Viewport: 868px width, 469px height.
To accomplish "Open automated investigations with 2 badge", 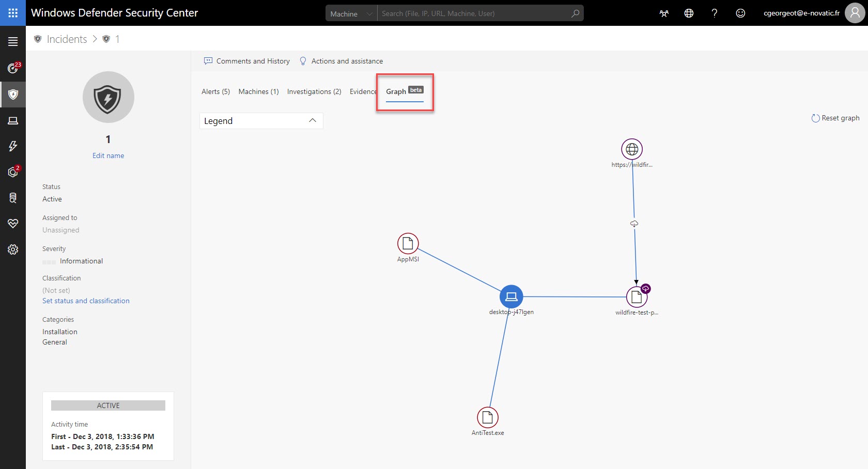I will 13,172.
